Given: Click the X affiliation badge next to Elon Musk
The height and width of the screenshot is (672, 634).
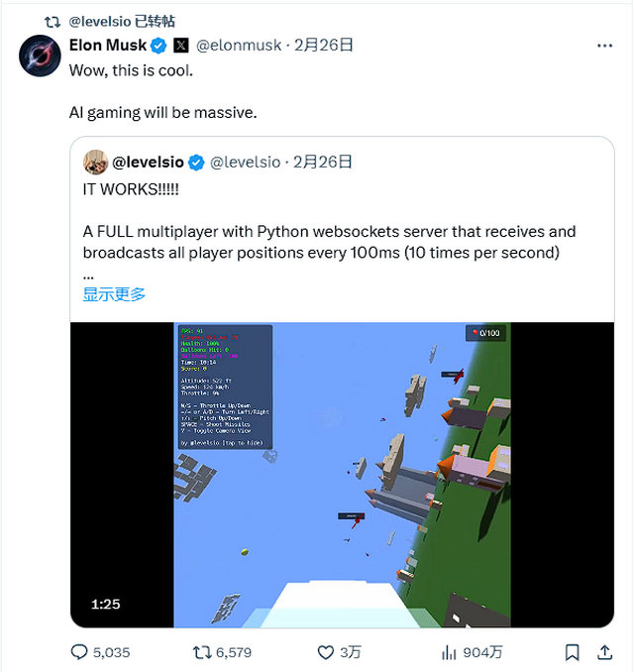Looking at the screenshot, I should click(x=181, y=46).
